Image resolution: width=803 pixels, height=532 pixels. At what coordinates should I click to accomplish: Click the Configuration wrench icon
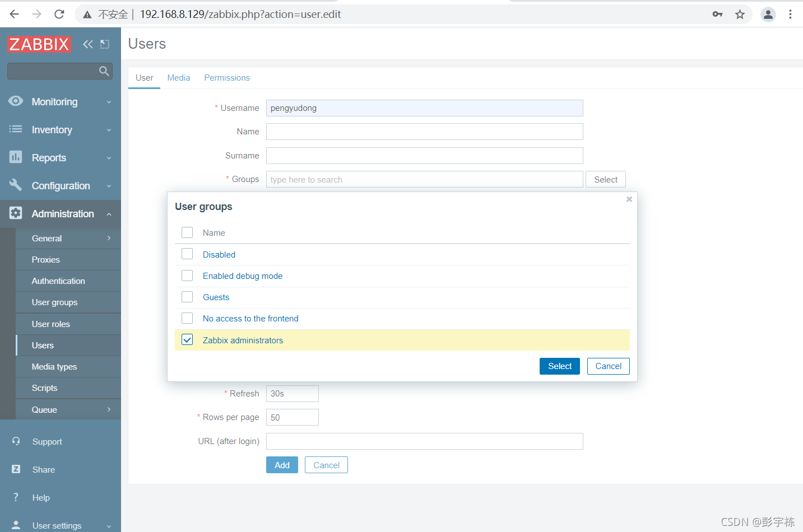pos(16,185)
